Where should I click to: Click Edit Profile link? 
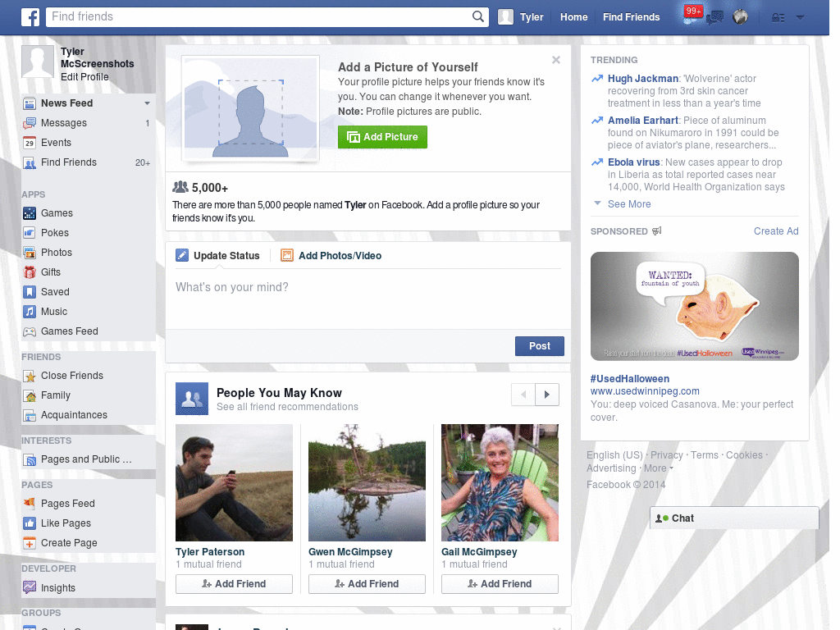click(x=84, y=76)
